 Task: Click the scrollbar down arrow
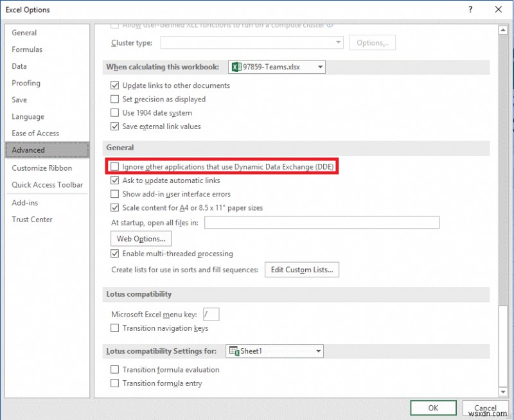503,393
